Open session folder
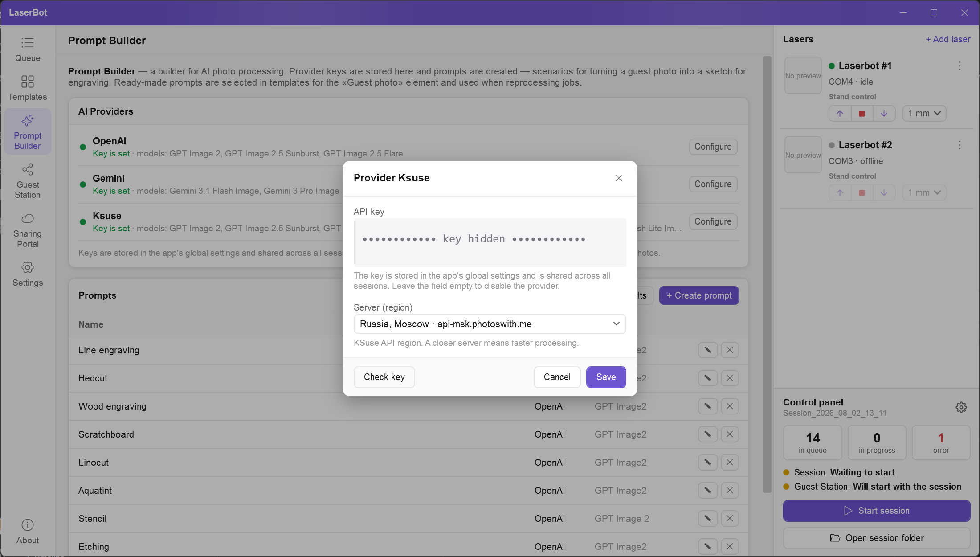The width and height of the screenshot is (980, 557). (876, 538)
